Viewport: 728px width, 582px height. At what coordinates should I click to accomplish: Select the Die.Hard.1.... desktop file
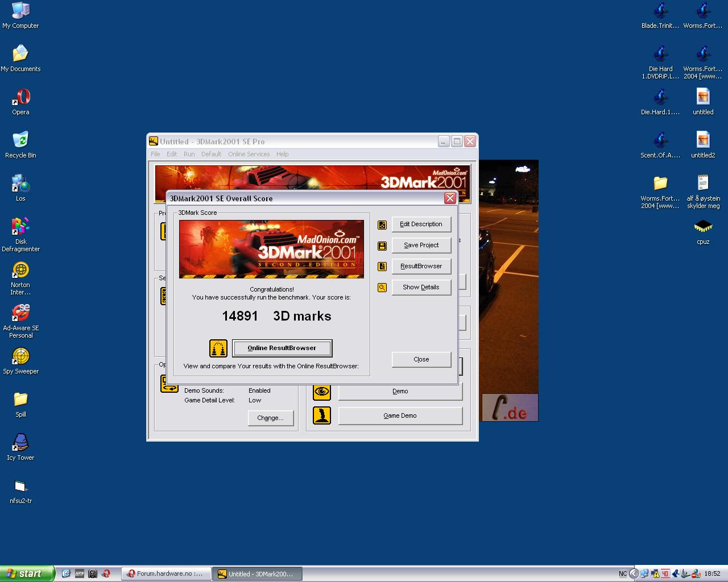(660, 102)
